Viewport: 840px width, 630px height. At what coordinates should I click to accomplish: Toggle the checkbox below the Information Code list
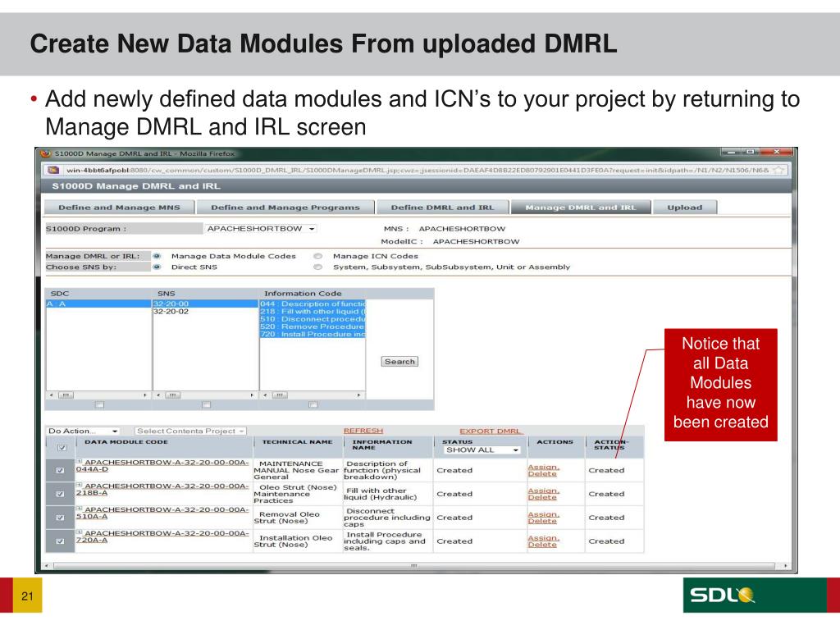point(313,404)
